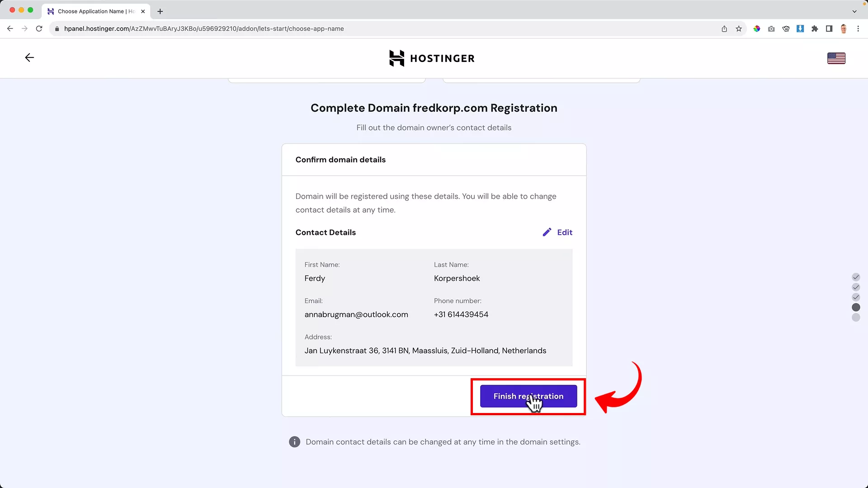
Task: Bookmark this page with star icon
Action: (x=739, y=29)
